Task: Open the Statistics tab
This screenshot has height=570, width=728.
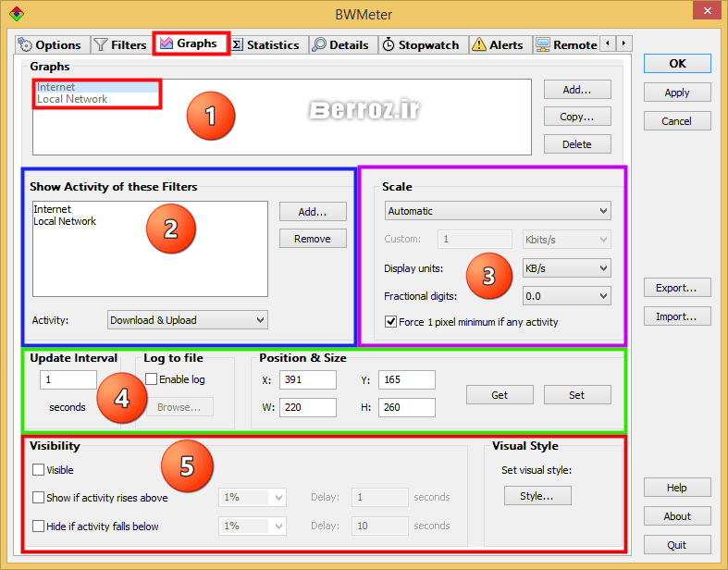Action: tap(265, 44)
